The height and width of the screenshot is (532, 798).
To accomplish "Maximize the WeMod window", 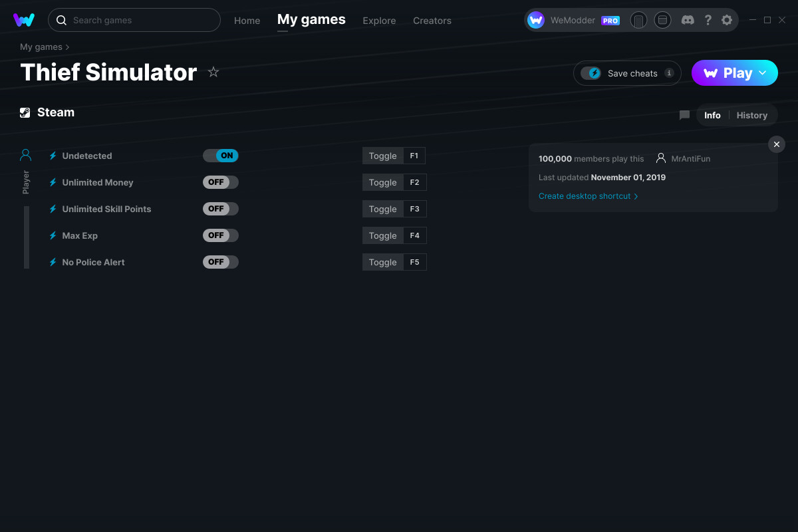I will 767,20.
